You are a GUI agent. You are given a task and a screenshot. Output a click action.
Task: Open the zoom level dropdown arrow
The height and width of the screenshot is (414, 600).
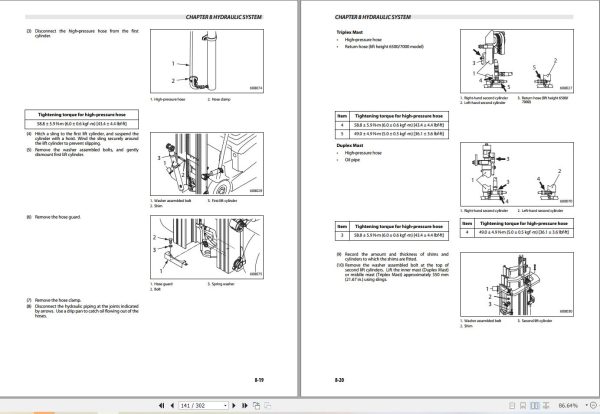pos(586,405)
